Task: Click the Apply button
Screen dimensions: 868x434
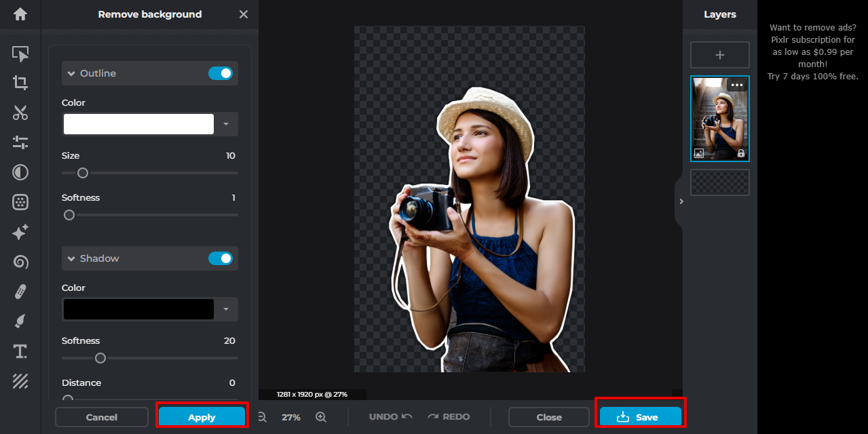Action: (x=202, y=417)
